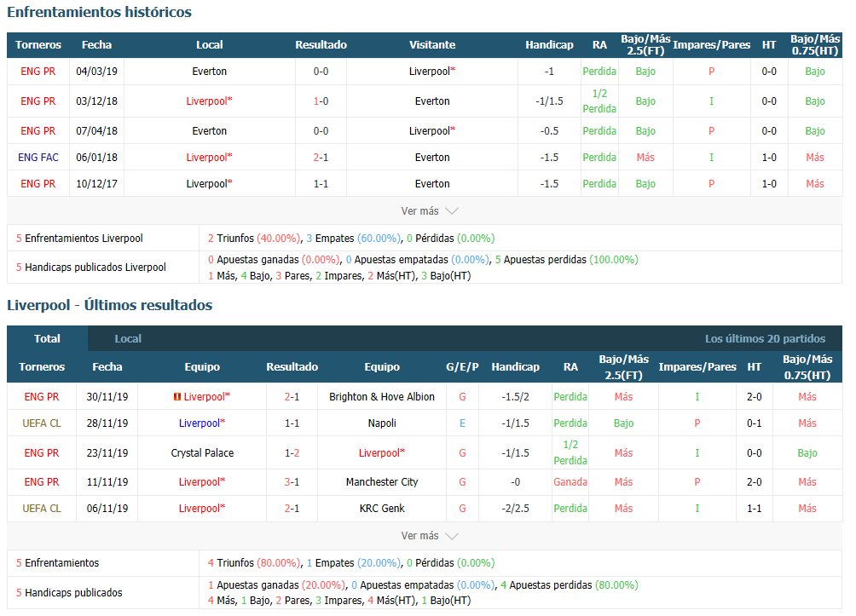Expand Ver más under Liverpool latest results
Screen dimensions: 856x616
tap(429, 536)
